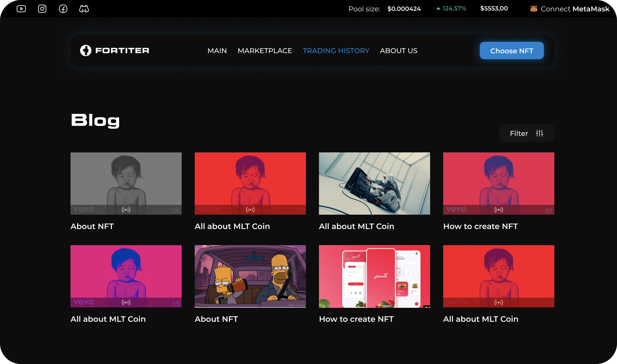Click the filter sliders icon
617x364 pixels.
click(539, 133)
